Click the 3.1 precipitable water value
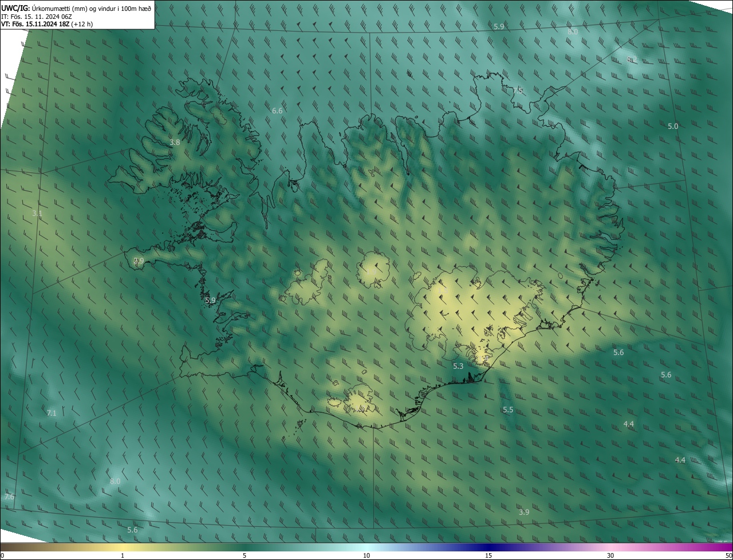733x560 pixels. pyautogui.click(x=37, y=213)
